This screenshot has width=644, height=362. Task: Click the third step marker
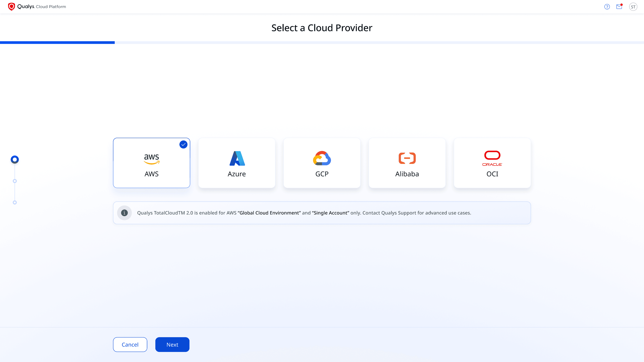(x=15, y=202)
